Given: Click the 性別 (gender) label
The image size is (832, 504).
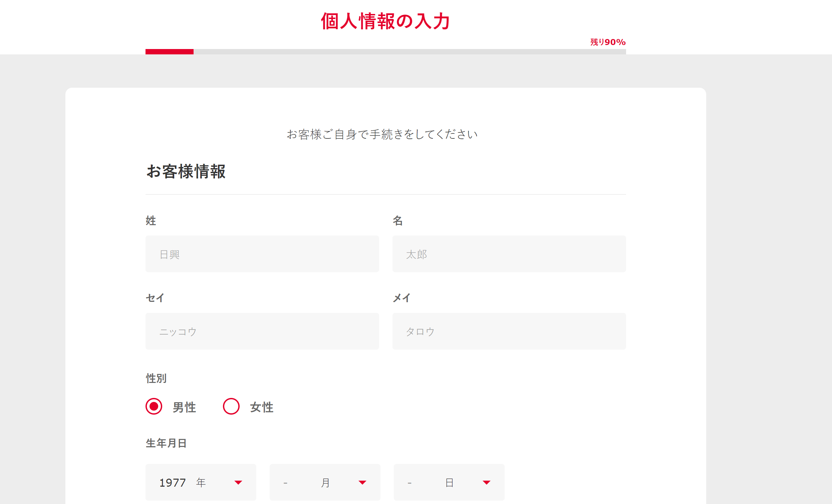Looking at the screenshot, I should [x=155, y=379].
